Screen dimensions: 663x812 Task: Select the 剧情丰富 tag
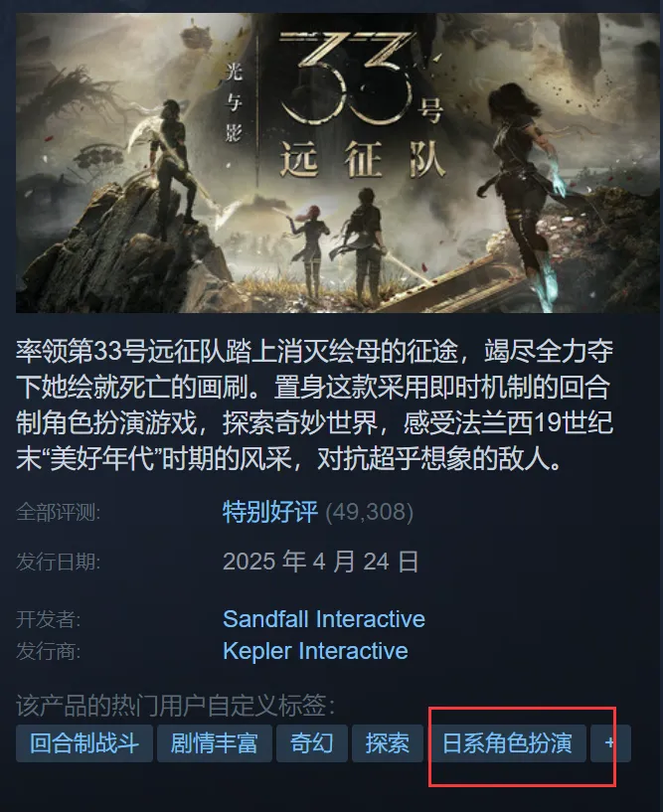pyautogui.click(x=215, y=743)
